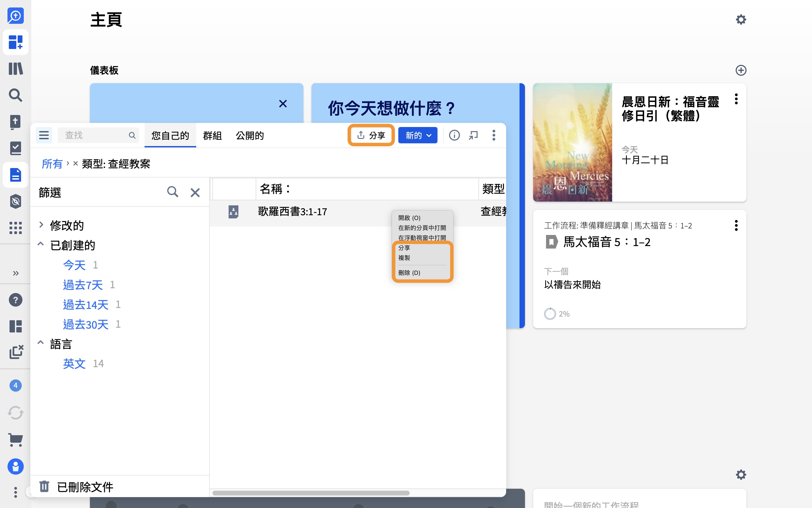Open the 已刪除文件 trash

tap(76, 486)
